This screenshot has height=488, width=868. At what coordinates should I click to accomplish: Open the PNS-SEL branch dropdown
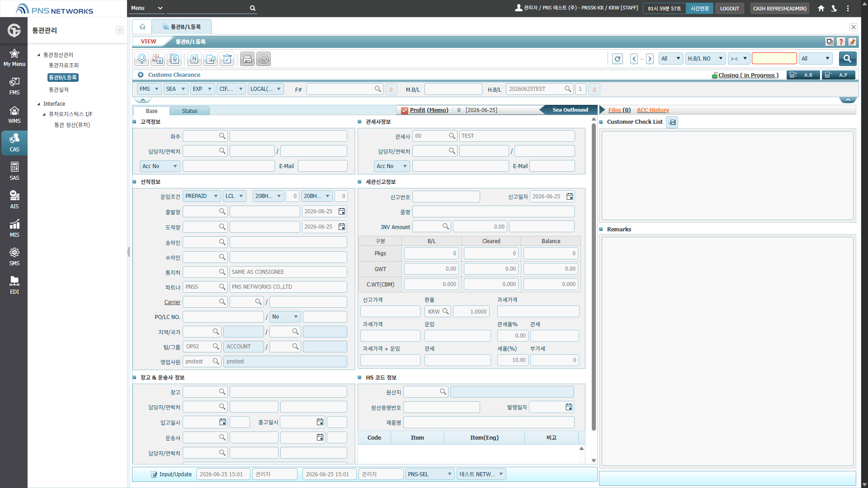point(429,474)
